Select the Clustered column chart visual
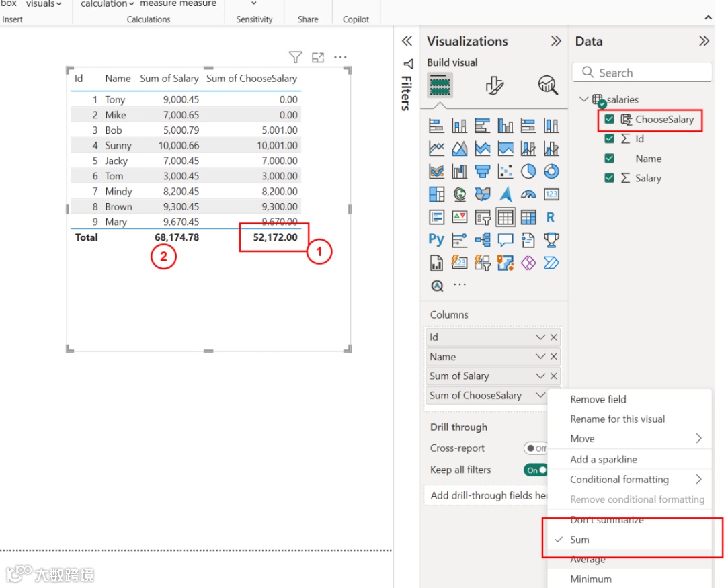The image size is (726, 588). pos(506,126)
